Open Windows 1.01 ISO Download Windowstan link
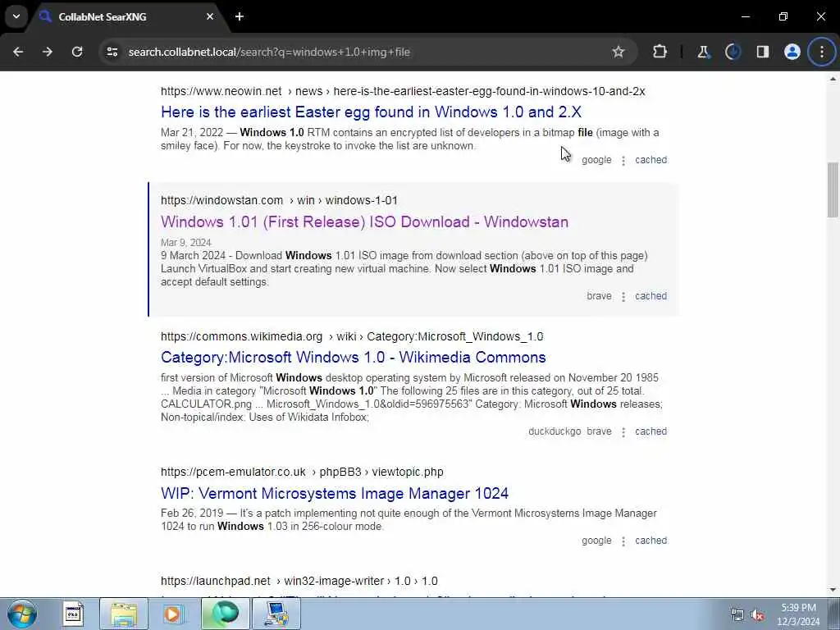 tap(364, 221)
